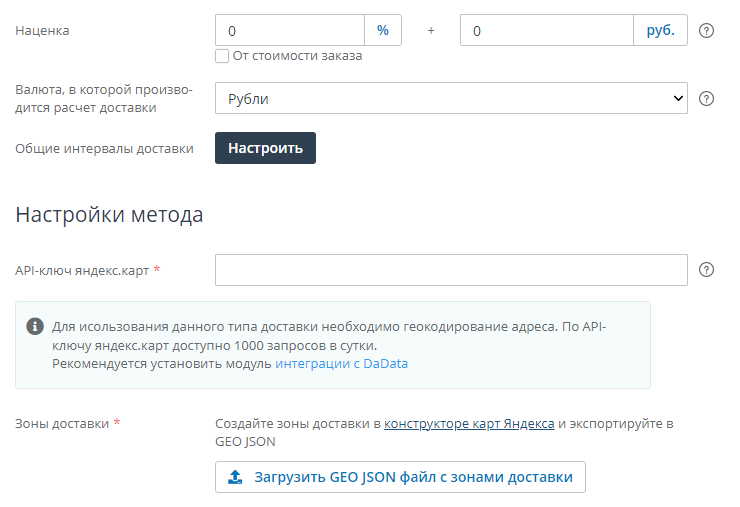Open the help icon for API-ключ яндекс.карт
Screen dimensions: 740x507
tap(706, 270)
